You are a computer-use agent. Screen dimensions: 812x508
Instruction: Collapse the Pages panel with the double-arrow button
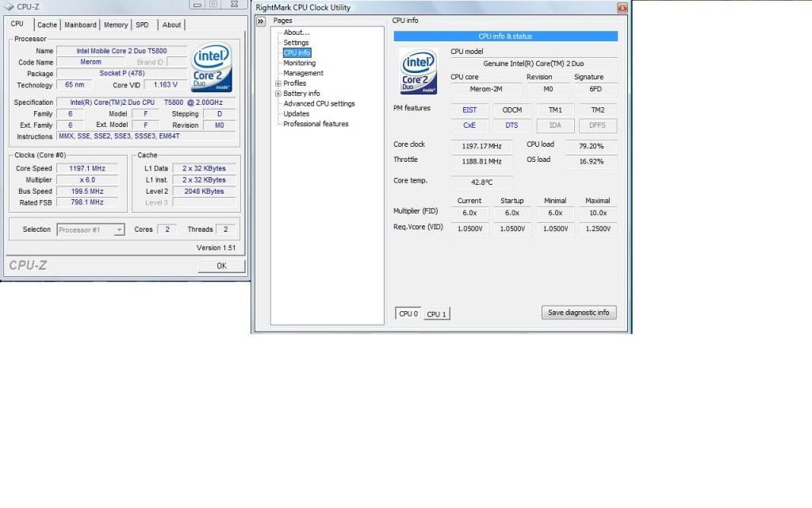pos(261,21)
